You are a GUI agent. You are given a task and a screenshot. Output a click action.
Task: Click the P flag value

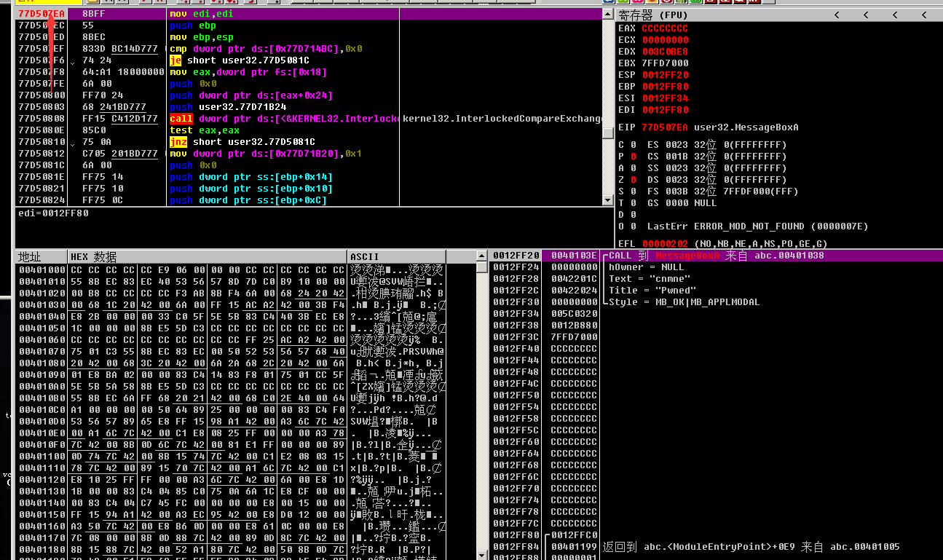[633, 157]
